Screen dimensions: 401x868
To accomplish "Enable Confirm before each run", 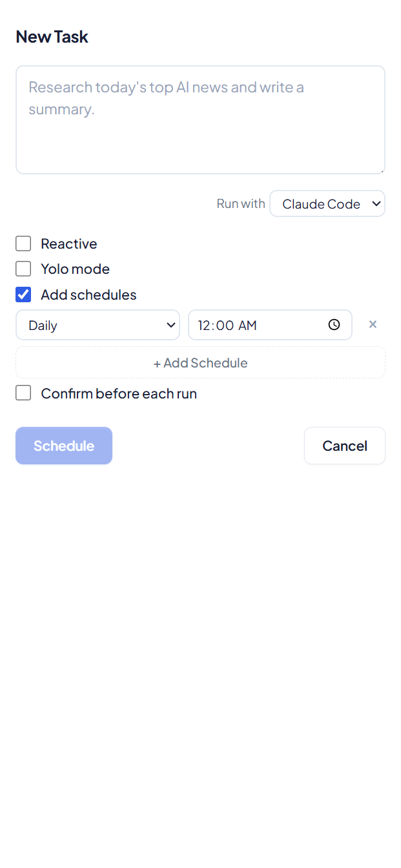I will tap(23, 393).
